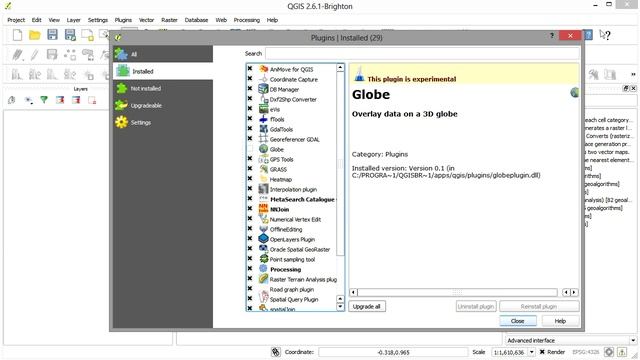Click the Raster Terrain Analysis icon
Screen dimensions: 640x360
point(264,279)
